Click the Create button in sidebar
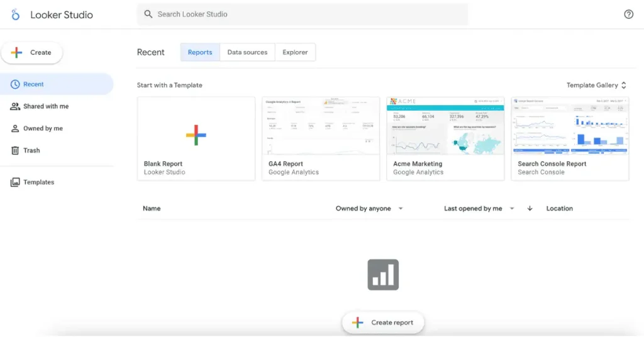 pos(31,53)
